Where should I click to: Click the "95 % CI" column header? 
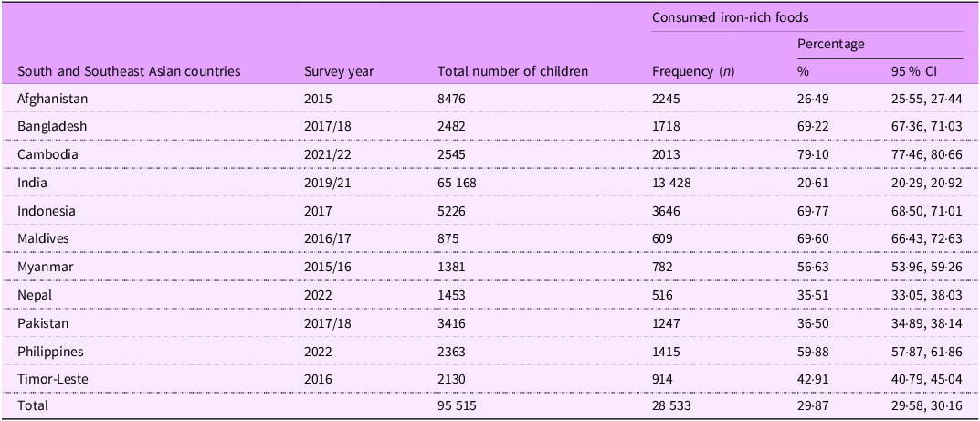913,70
